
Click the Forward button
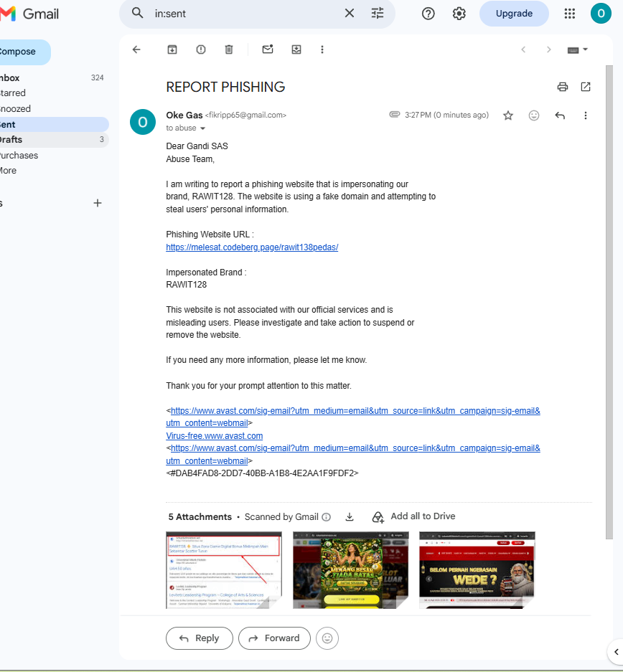(x=274, y=638)
